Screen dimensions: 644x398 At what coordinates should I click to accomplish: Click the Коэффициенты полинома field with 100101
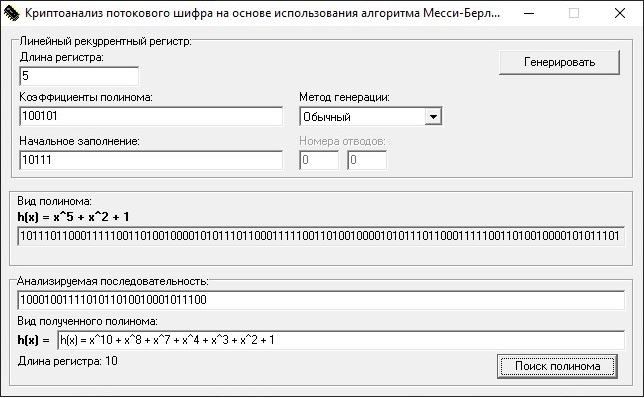click(151, 116)
